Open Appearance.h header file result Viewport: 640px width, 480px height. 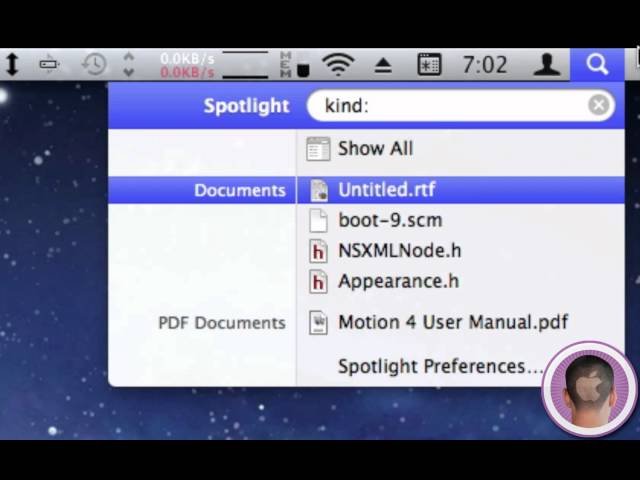[x=398, y=281]
